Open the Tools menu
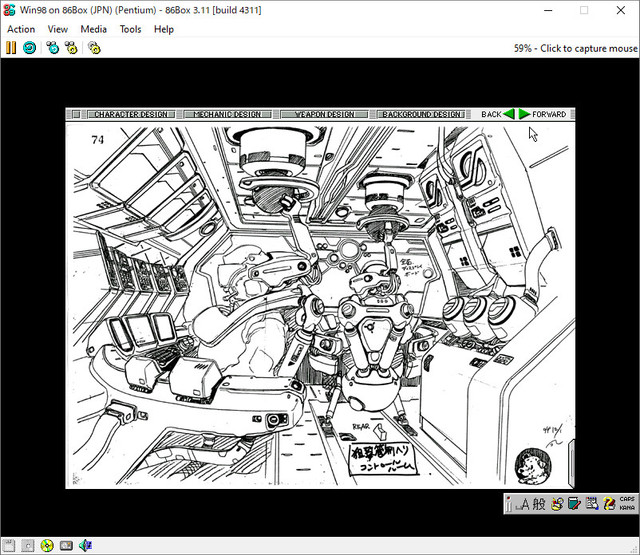The width and height of the screenshot is (640, 555). click(130, 29)
